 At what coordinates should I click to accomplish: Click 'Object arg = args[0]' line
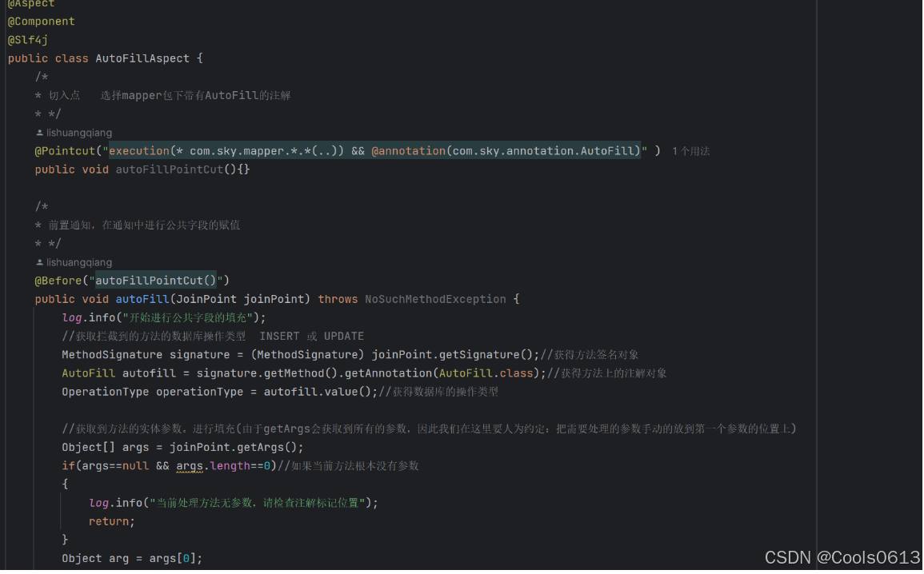(x=133, y=559)
